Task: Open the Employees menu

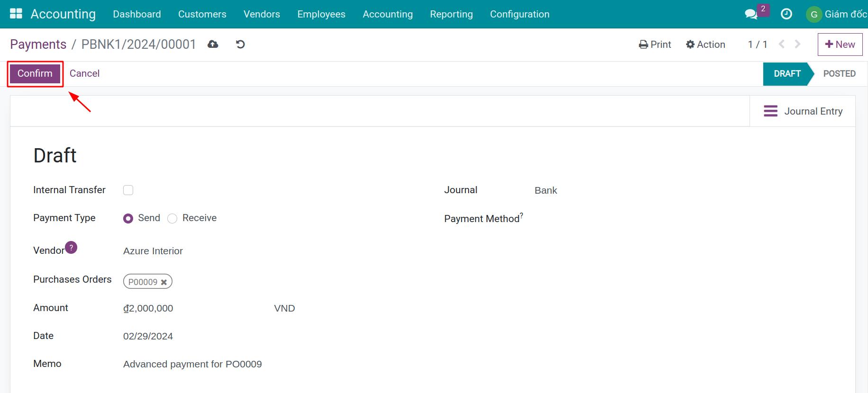Action: 321,14
